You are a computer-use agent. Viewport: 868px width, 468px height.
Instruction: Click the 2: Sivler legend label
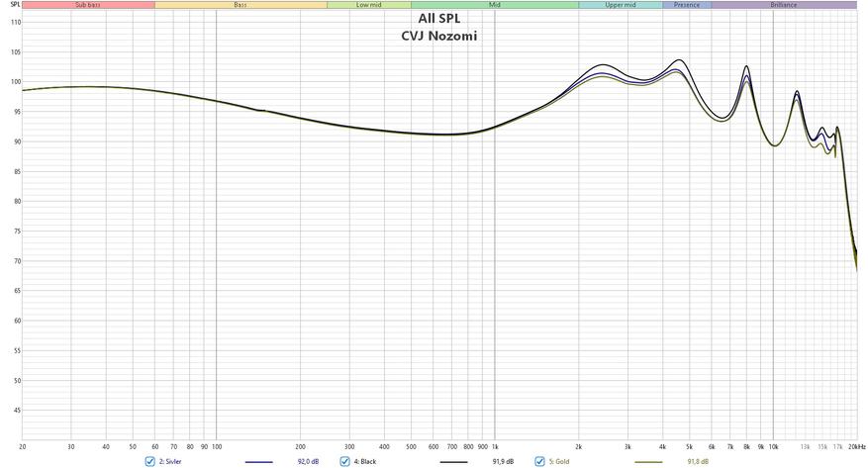click(170, 461)
